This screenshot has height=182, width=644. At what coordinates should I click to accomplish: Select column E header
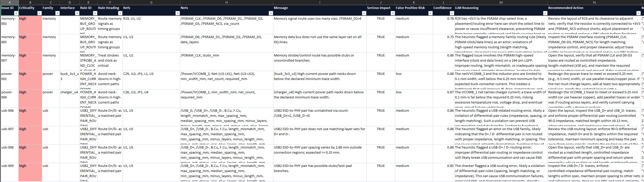point(88,2)
